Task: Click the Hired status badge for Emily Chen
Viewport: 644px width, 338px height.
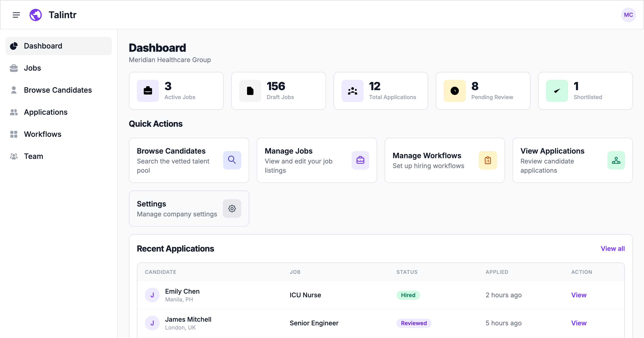Action: [x=408, y=295]
